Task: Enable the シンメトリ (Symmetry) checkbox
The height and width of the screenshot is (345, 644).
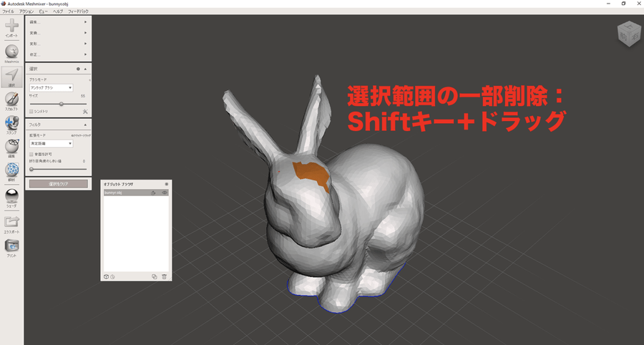Action: (31, 111)
